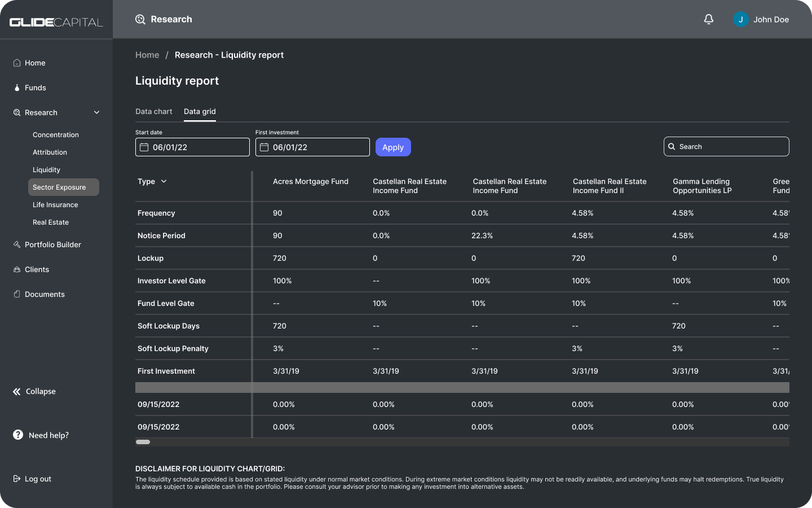Click the Frequency row label
812x508 pixels.
tap(156, 213)
